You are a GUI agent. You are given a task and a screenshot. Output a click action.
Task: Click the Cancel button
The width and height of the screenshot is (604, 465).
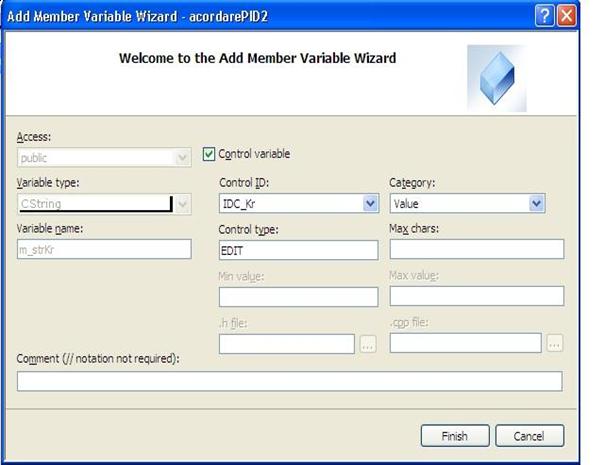pyautogui.click(x=529, y=436)
